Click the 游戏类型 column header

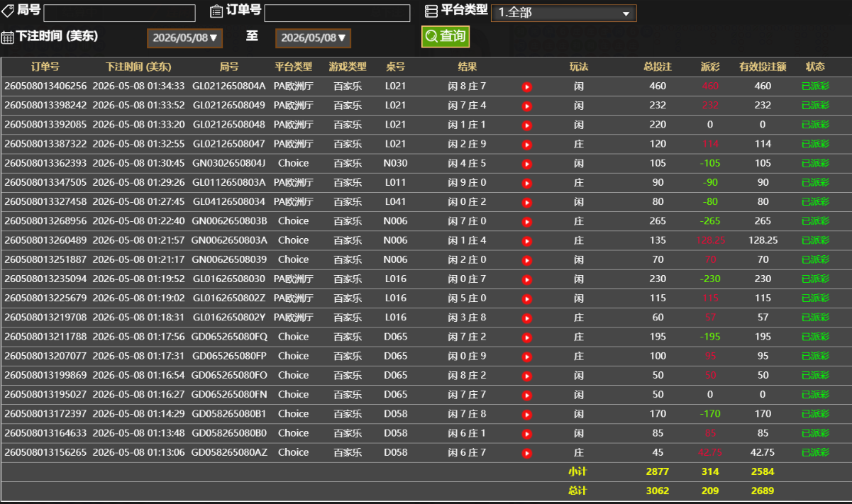pyautogui.click(x=348, y=67)
